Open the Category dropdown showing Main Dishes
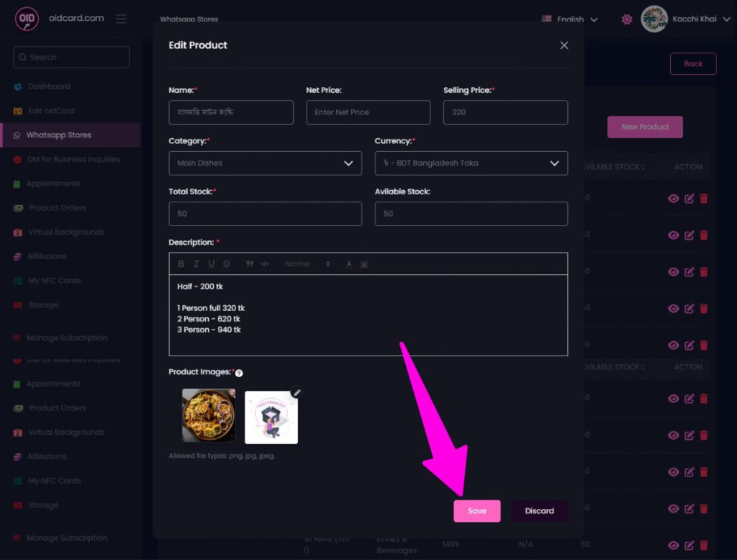Viewport: 737px width, 560px height. coord(265,163)
